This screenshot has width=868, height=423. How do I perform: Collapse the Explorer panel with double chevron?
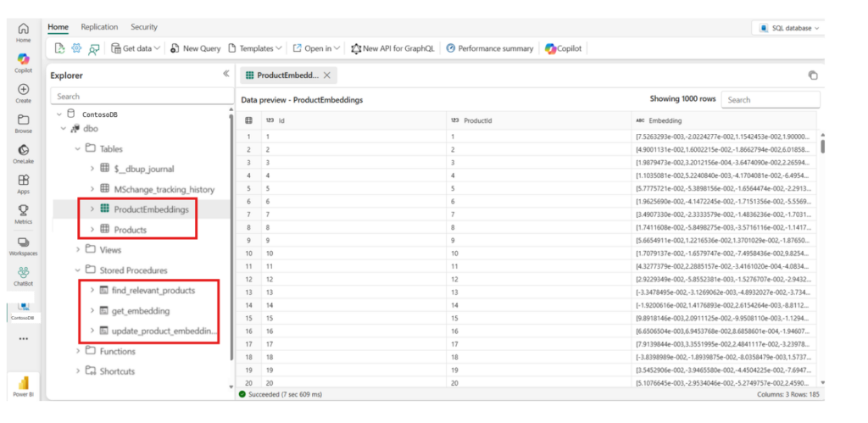click(x=225, y=74)
